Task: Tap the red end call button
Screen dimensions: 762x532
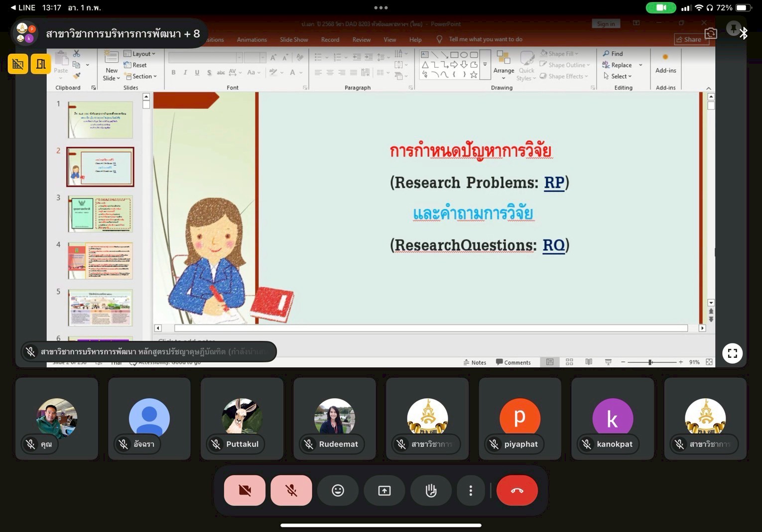Action: (x=516, y=490)
